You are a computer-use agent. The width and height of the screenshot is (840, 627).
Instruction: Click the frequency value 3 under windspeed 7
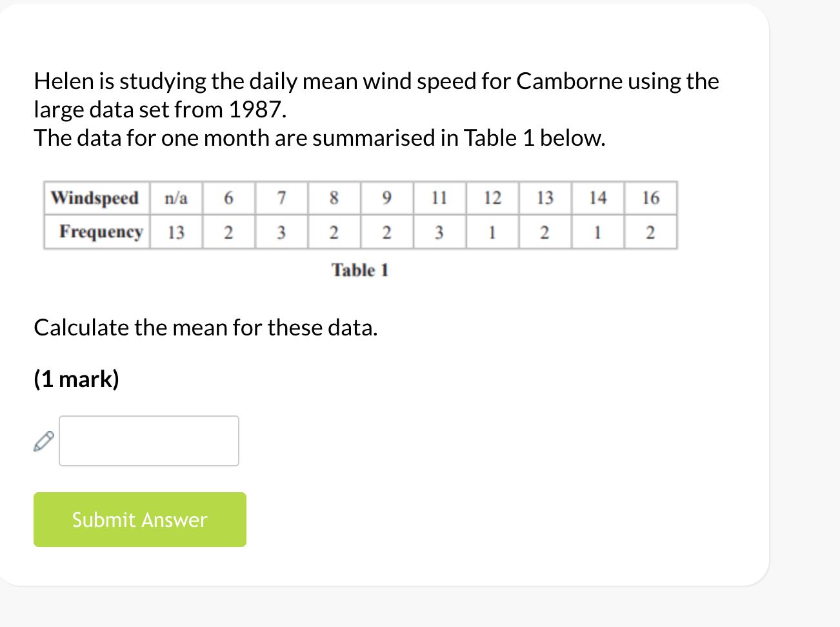[x=281, y=232]
